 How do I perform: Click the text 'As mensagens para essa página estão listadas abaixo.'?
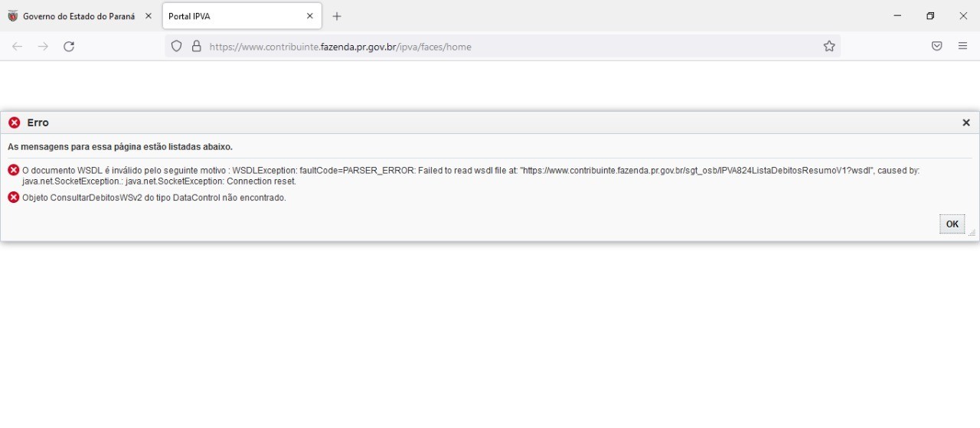(120, 146)
